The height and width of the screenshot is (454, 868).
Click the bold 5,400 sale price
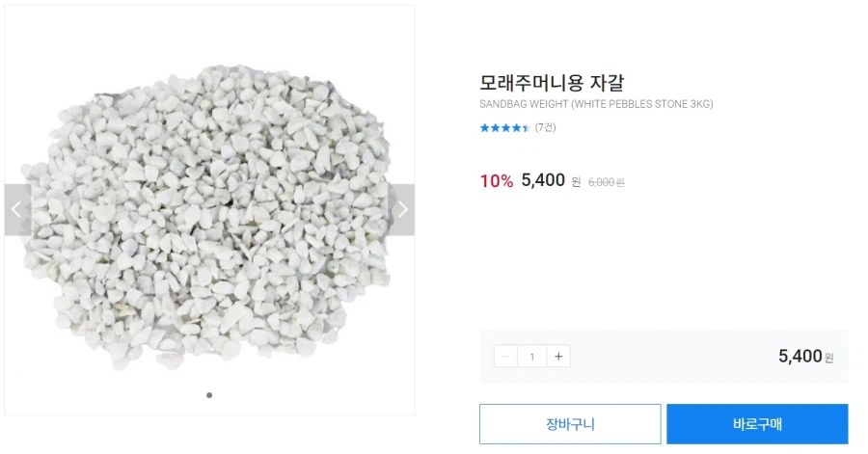tap(543, 180)
